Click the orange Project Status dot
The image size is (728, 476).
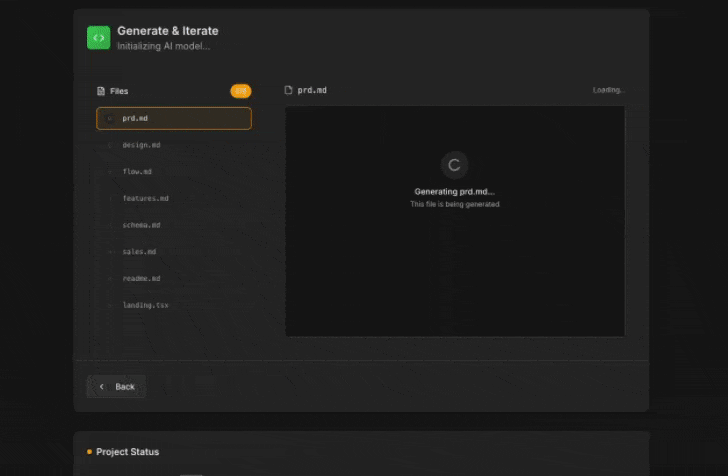tap(89, 452)
